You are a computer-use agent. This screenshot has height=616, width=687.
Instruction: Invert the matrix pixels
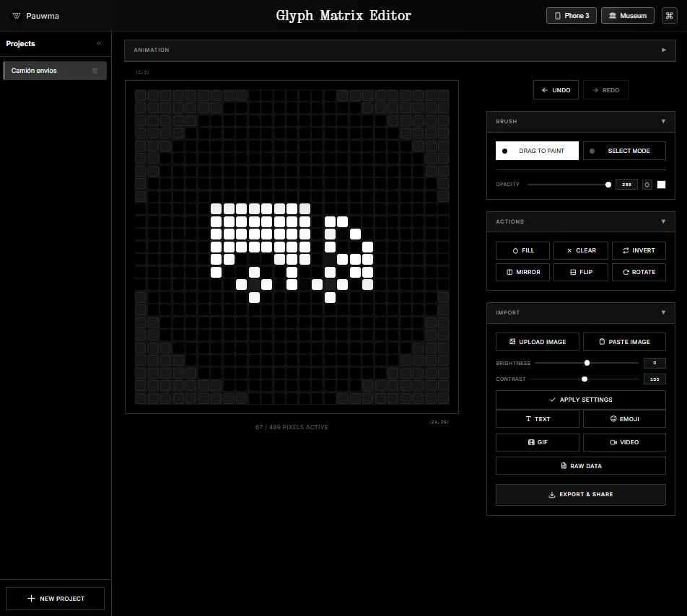[x=639, y=250]
